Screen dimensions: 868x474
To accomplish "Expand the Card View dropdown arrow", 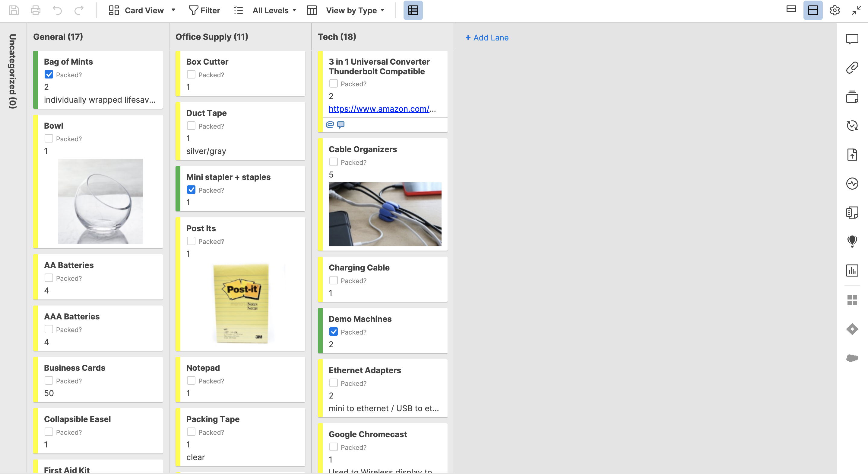I will pos(173,10).
